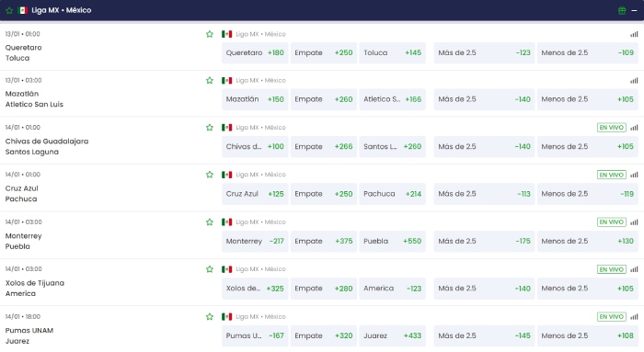Open Chivas de Guadalajara match name
The image size is (644, 352).
point(47,142)
